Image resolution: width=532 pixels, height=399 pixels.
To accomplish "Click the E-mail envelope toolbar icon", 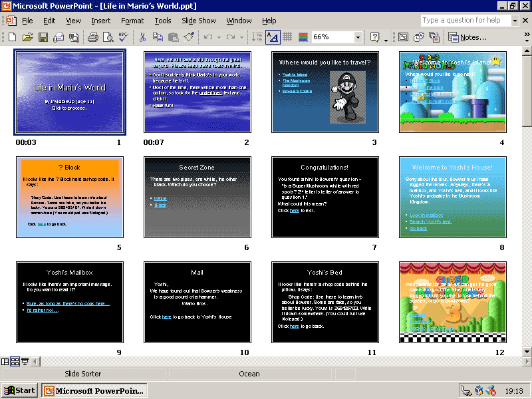I will pos(59,37).
